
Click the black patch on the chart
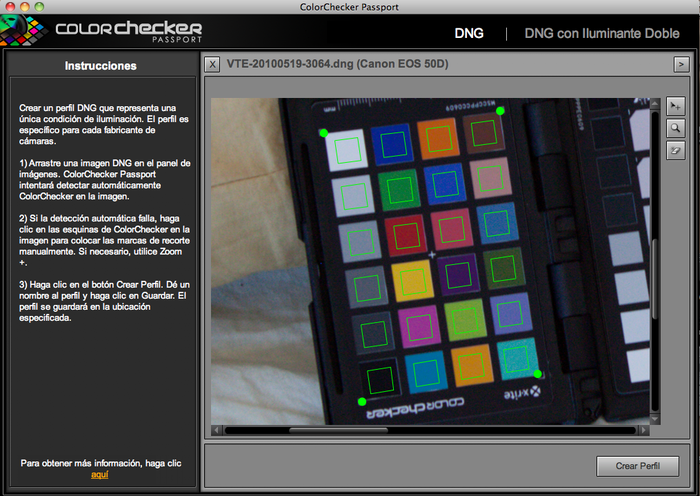click(x=380, y=379)
